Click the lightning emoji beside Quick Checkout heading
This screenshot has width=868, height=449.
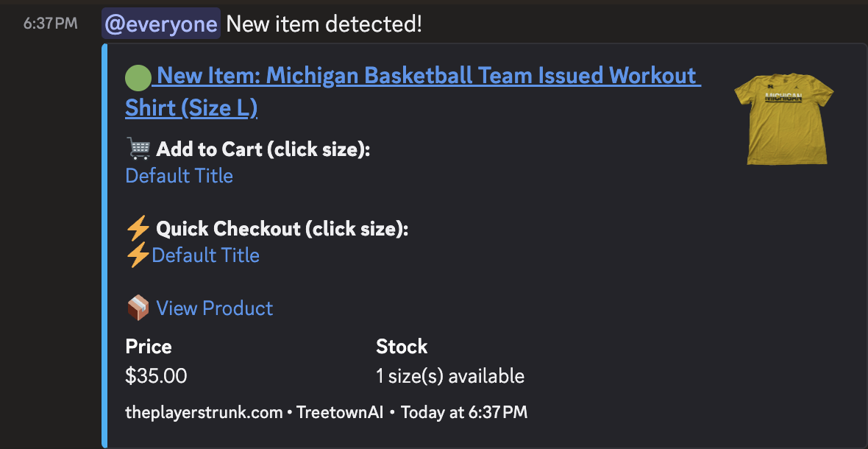click(138, 229)
